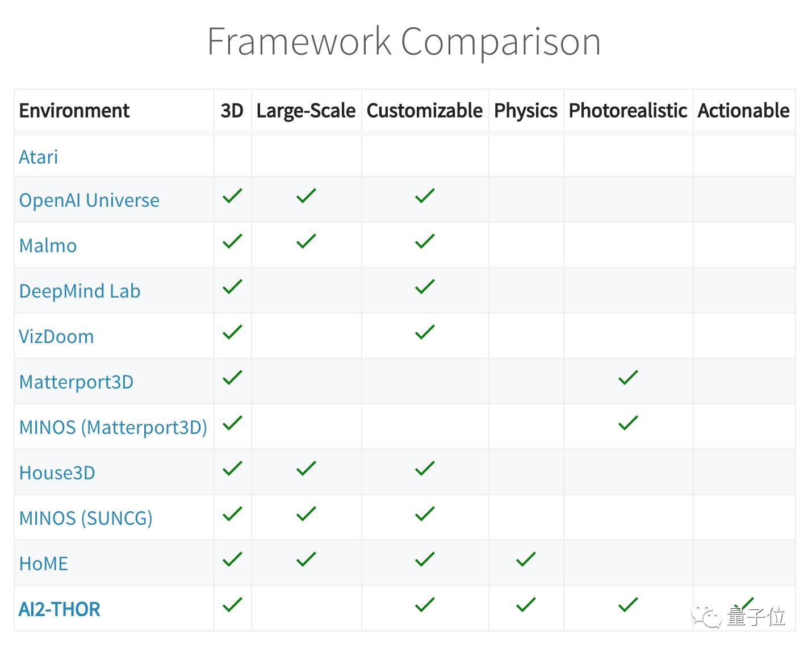Viewport: 812px width, 652px height.
Task: Open the MINOS (SUNCG) link
Action: pyautogui.click(x=86, y=518)
